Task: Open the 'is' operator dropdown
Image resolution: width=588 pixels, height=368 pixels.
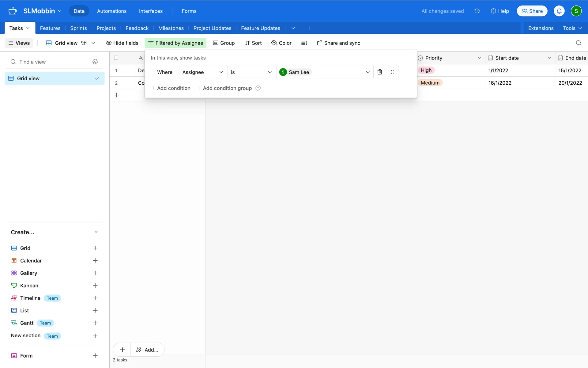Action: point(251,72)
